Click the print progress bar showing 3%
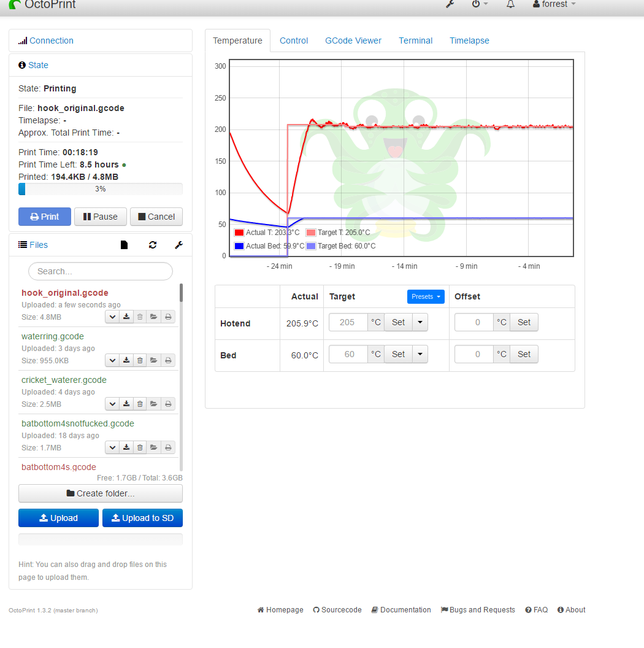 (x=100, y=189)
